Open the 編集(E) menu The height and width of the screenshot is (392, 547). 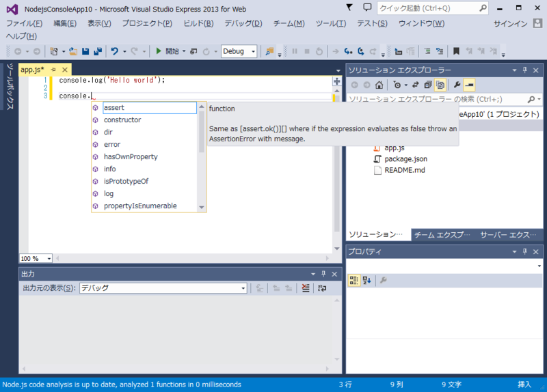[x=65, y=23]
